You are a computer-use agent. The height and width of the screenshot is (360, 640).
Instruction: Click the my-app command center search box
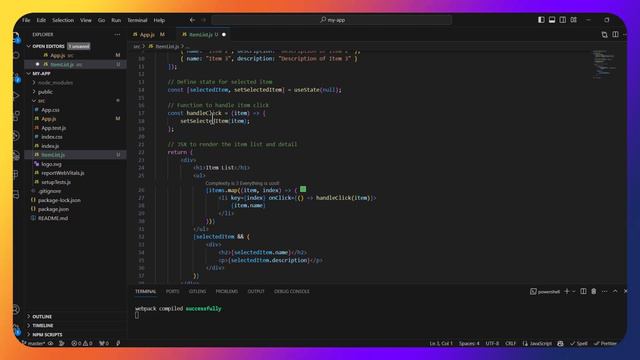tap(332, 20)
